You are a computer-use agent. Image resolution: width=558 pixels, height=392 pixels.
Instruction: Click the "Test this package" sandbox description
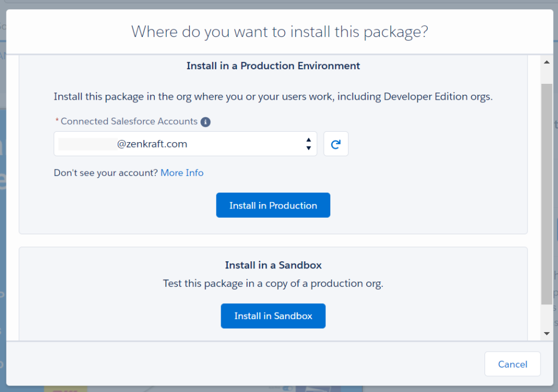point(273,284)
